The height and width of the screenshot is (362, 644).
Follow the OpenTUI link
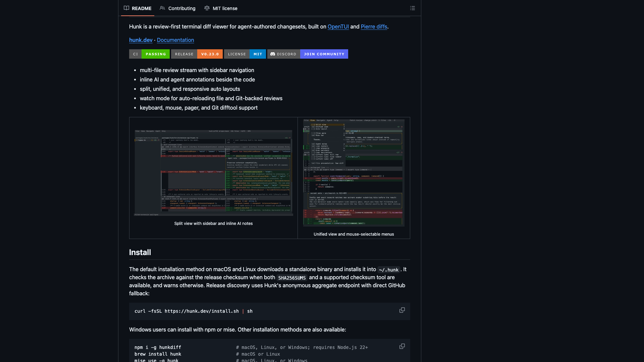(338, 26)
